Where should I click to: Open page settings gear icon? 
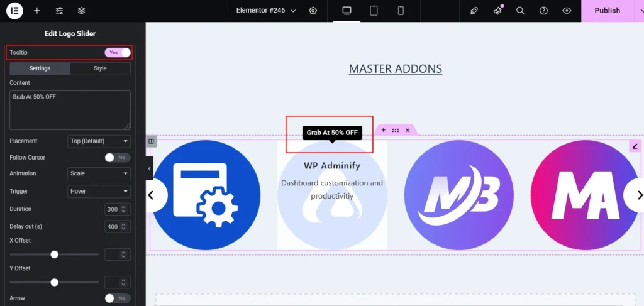313,11
